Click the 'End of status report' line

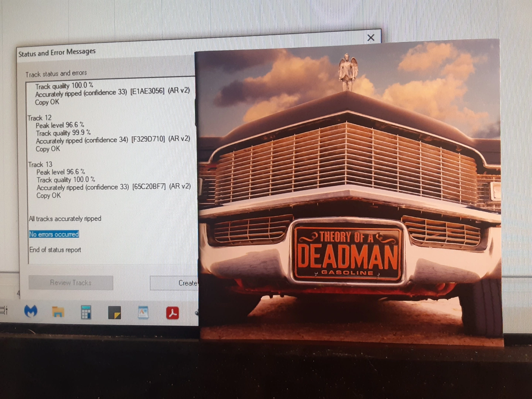tap(55, 250)
